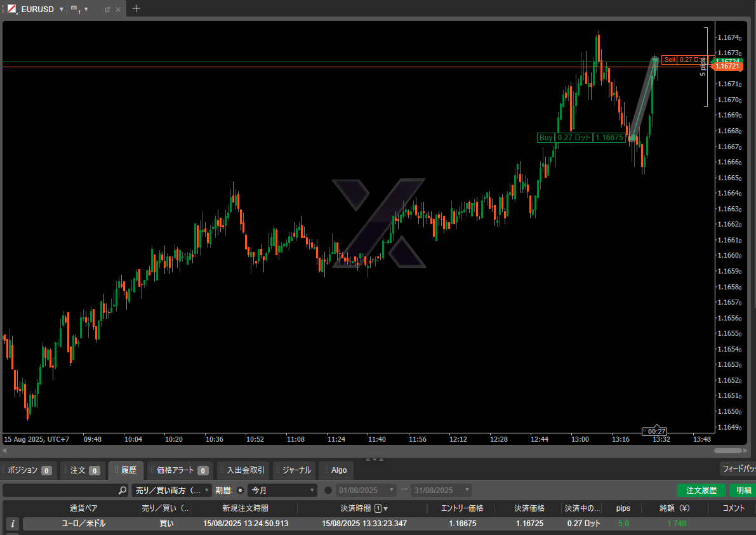Expand the 売り/買い両方 direction filter
Screen dimensions: 756x535
(171, 491)
